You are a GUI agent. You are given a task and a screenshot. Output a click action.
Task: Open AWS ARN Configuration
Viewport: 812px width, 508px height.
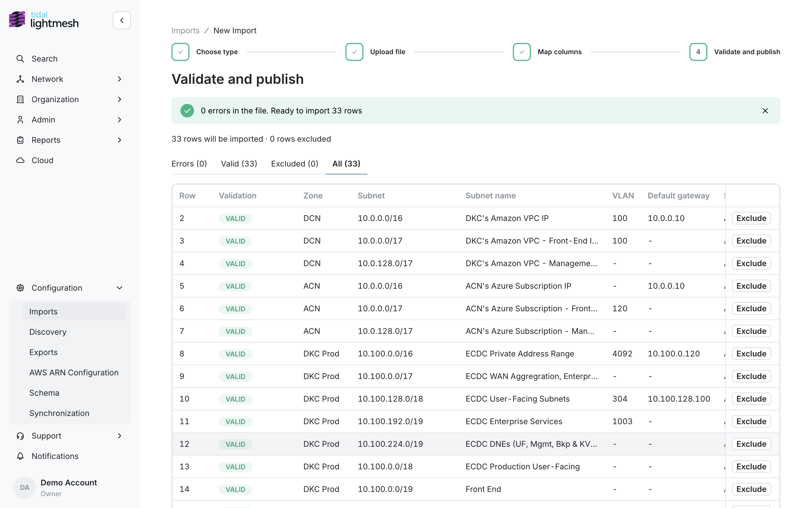coord(74,373)
